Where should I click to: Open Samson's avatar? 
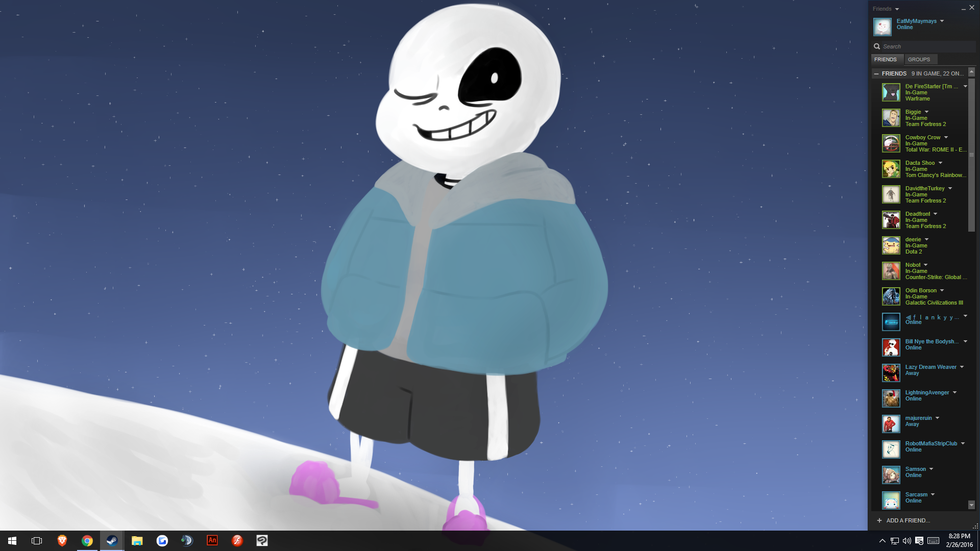pos(891,475)
